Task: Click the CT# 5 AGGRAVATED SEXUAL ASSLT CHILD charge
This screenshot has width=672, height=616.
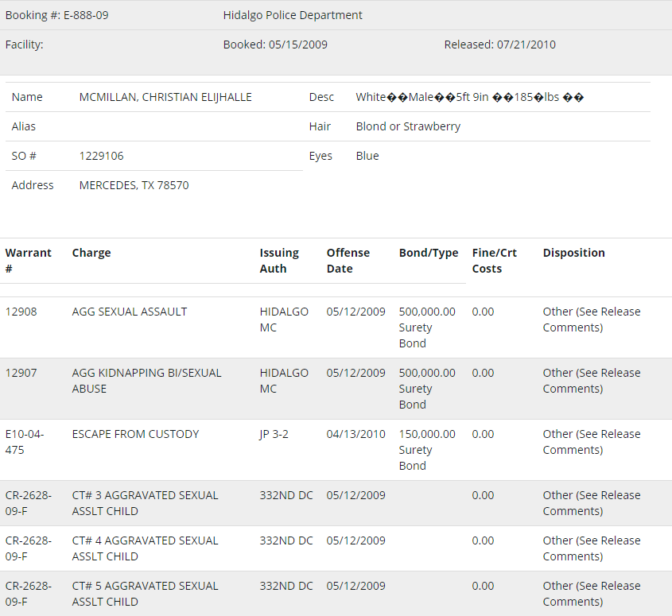Action: [x=145, y=594]
